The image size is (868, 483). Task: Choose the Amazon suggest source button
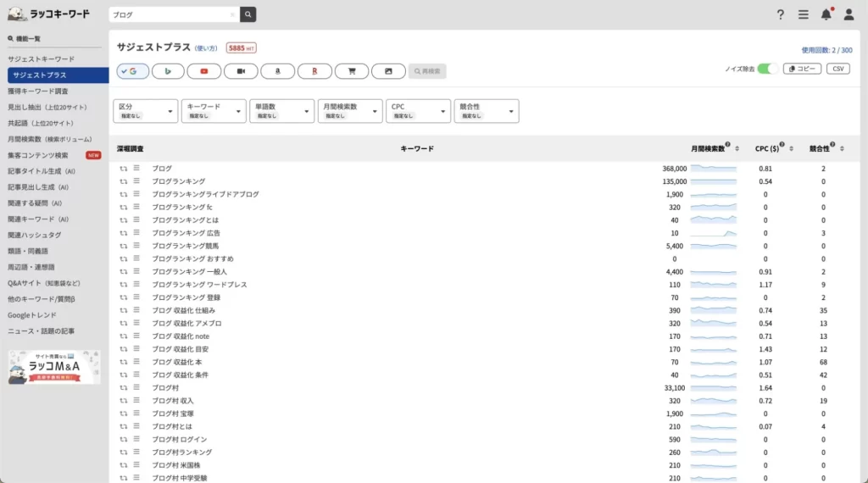[x=277, y=71]
